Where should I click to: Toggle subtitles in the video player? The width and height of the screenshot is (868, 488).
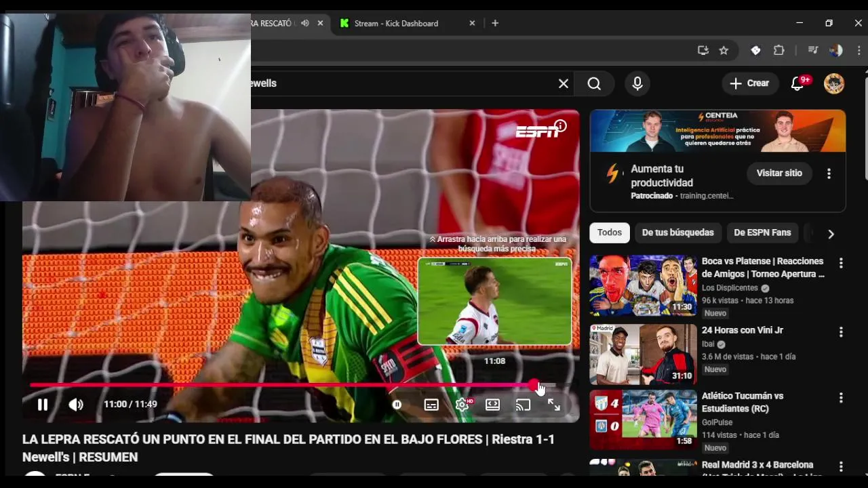(x=431, y=405)
